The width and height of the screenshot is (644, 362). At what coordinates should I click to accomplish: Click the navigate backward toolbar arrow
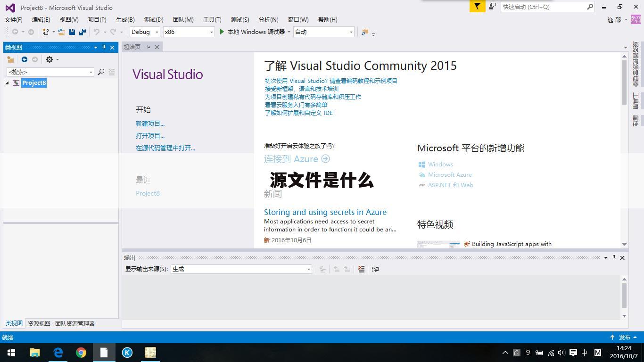coord(15,32)
